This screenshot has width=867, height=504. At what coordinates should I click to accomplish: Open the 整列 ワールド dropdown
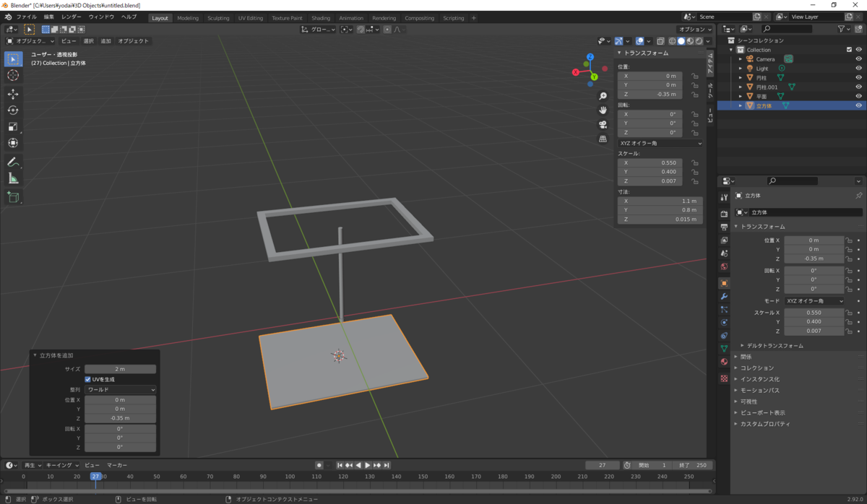coord(120,390)
